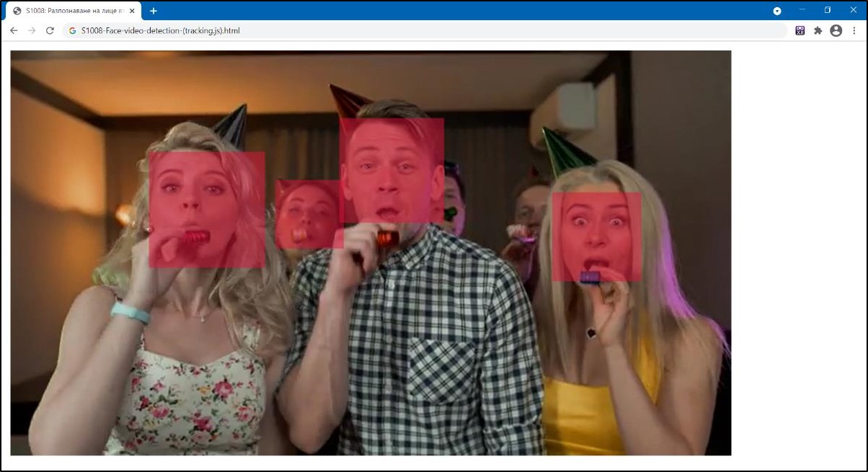
Task: Open the Chrome three-dot menu
Action: (854, 30)
